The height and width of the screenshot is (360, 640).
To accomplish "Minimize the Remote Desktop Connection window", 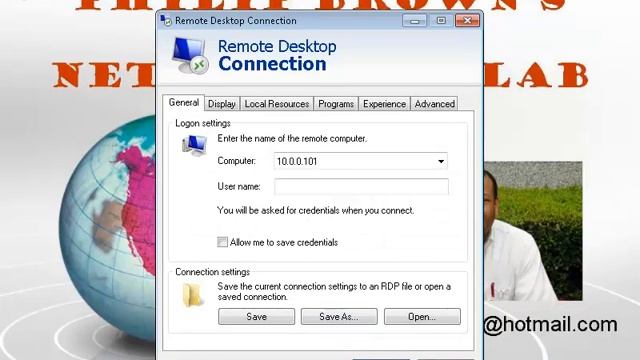I will point(415,20).
